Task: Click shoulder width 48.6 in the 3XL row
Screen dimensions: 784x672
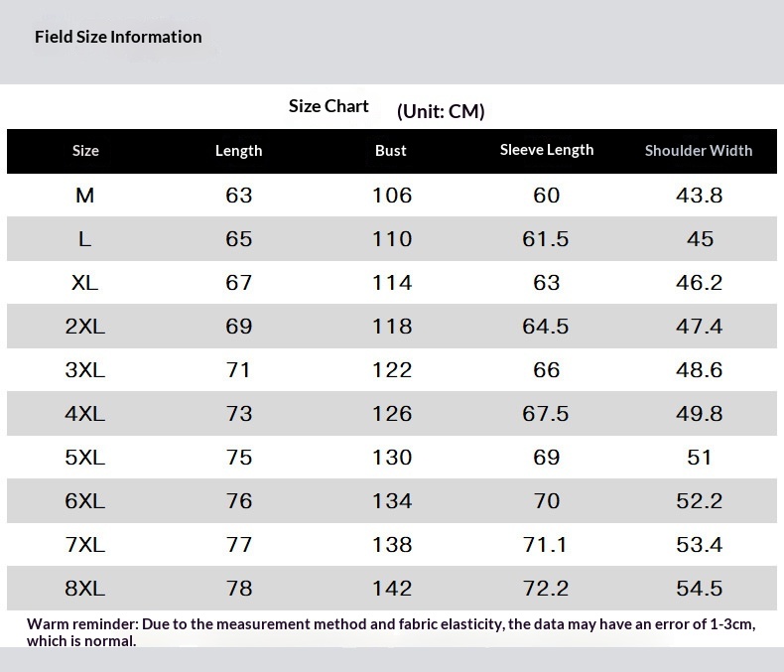Action: 699,370
